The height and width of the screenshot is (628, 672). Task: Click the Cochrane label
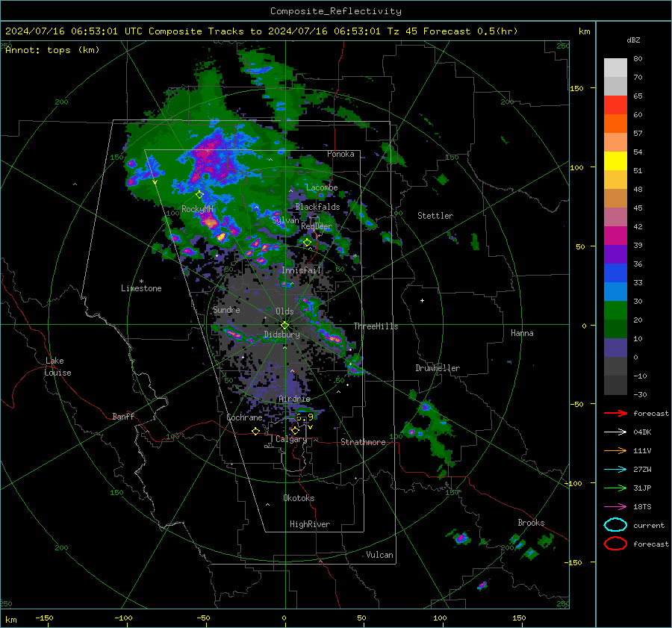pos(244,417)
